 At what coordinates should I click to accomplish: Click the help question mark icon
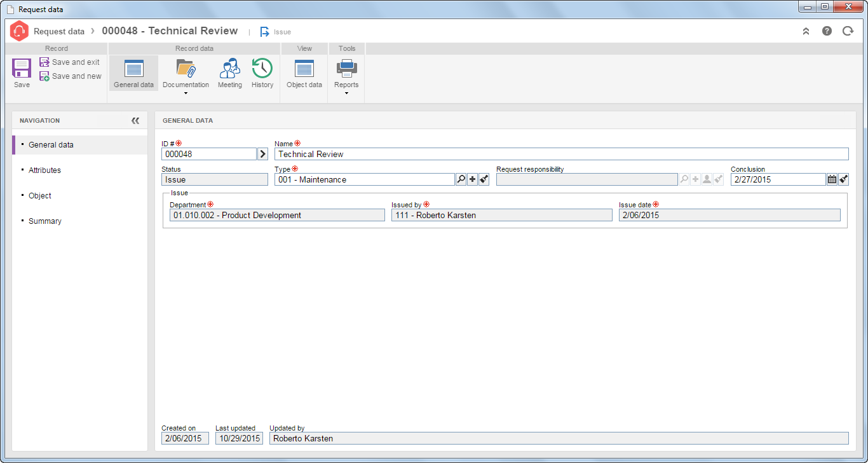click(827, 31)
